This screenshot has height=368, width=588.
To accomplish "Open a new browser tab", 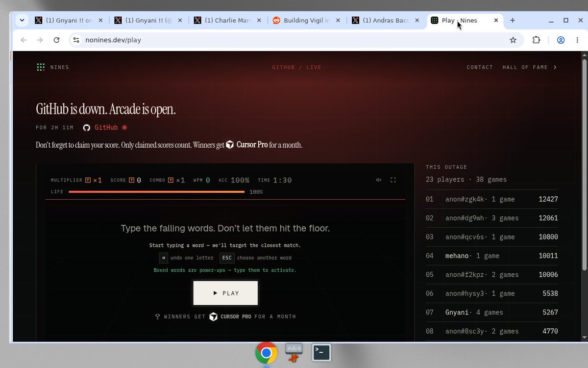I will coord(513,21).
